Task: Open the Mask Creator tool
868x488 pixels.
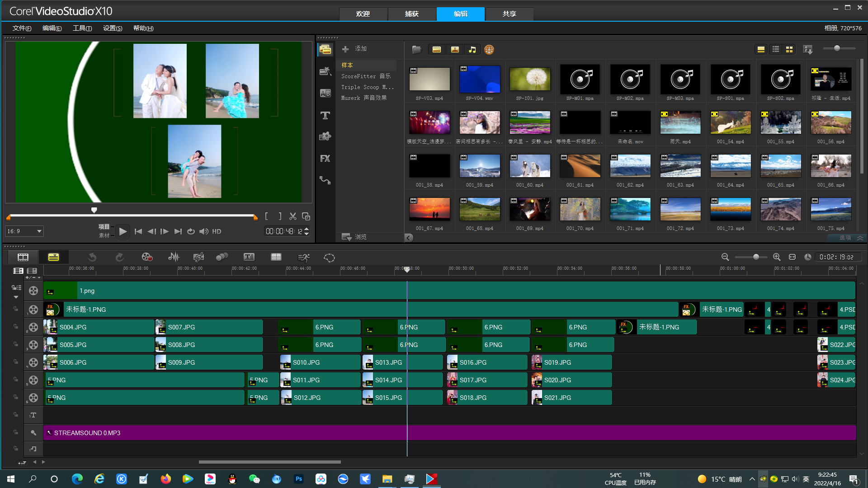Action: coord(330,258)
